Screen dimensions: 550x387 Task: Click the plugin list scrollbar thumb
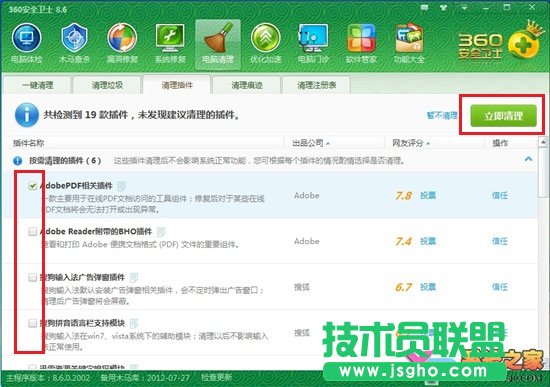pos(543,172)
